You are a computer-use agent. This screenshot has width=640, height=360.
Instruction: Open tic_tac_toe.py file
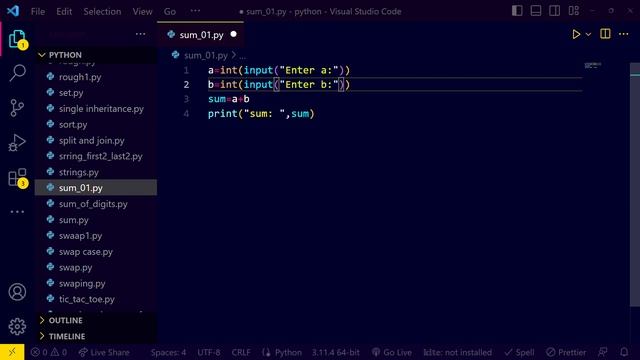pyautogui.click(x=96, y=299)
